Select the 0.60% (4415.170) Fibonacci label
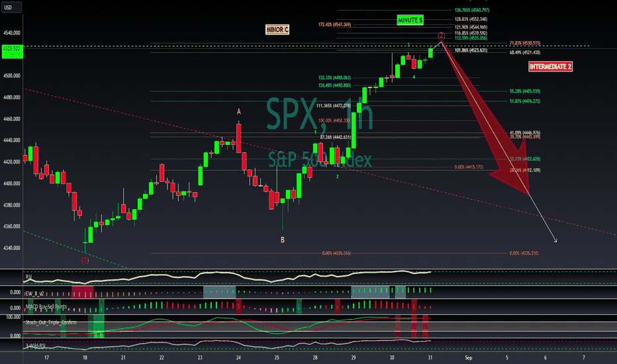The image size is (617, 364). click(469, 167)
